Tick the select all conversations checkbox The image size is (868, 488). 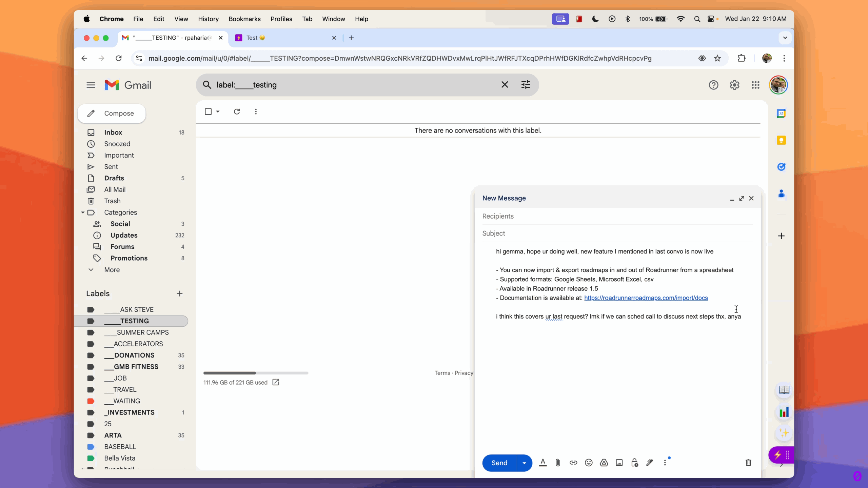pyautogui.click(x=208, y=111)
